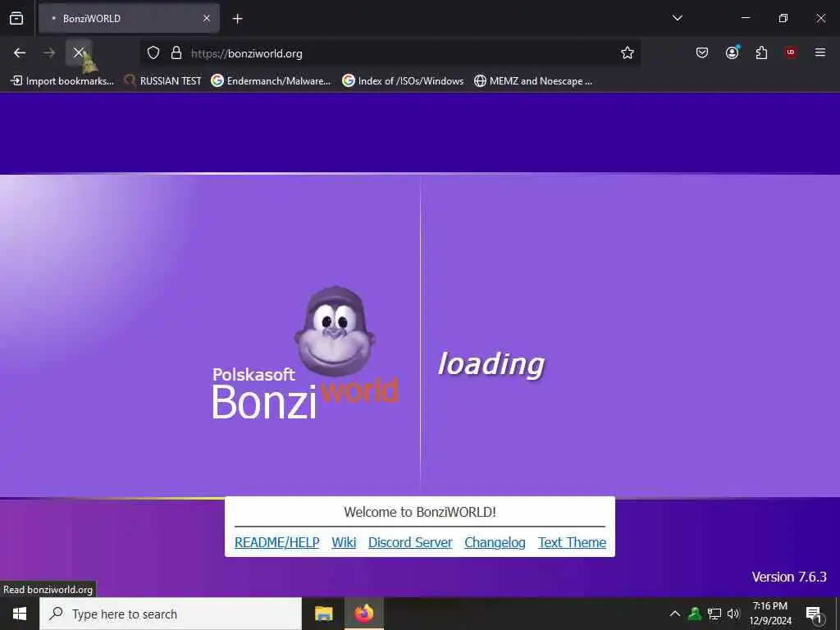Screen dimensions: 840x630
Task: View site security padlock info
Action: coord(176,52)
